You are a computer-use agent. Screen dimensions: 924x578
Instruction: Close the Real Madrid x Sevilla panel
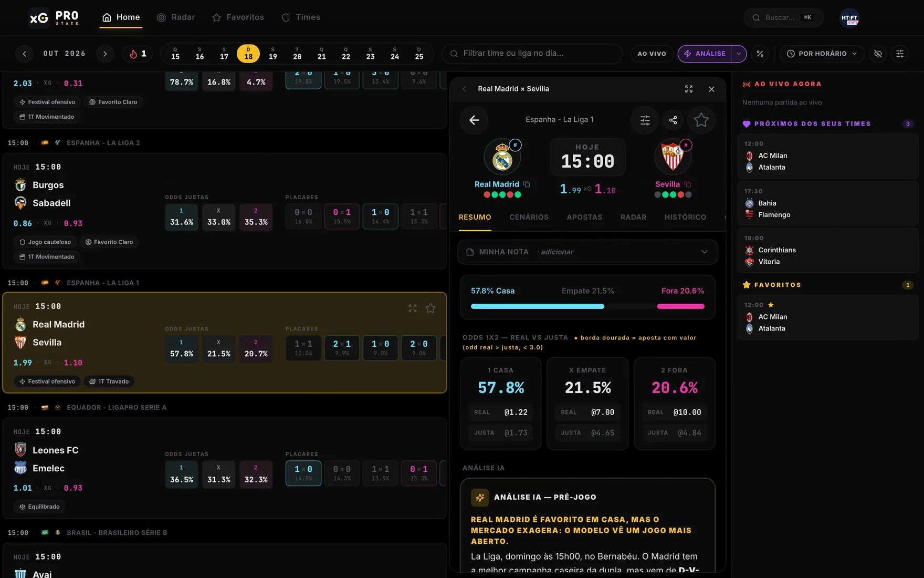click(711, 89)
